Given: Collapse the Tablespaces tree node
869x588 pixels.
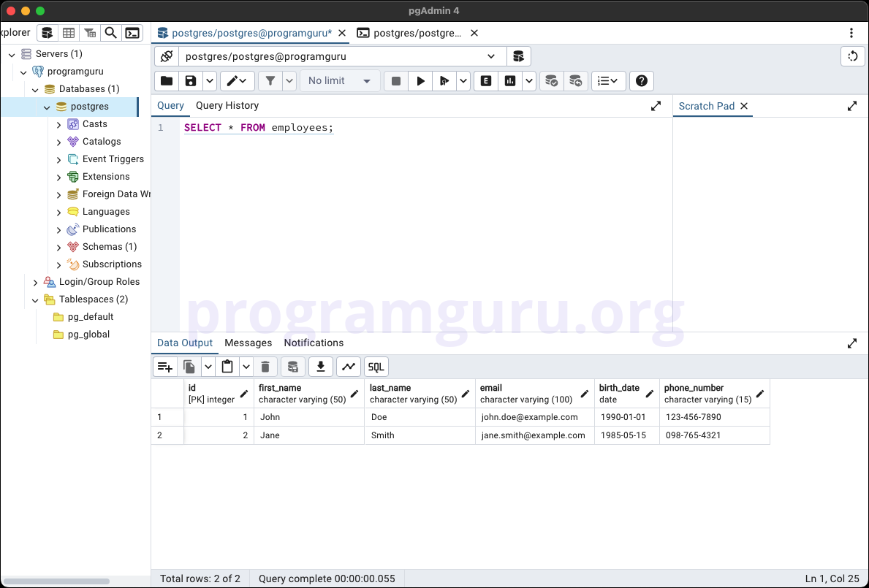Looking at the screenshot, I should (35, 299).
